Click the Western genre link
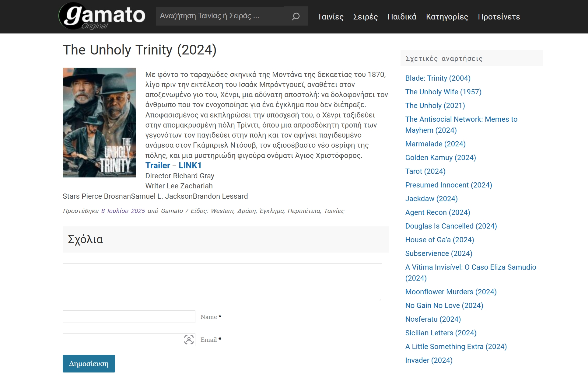Image resolution: width=588 pixels, height=381 pixels. pyautogui.click(x=222, y=211)
